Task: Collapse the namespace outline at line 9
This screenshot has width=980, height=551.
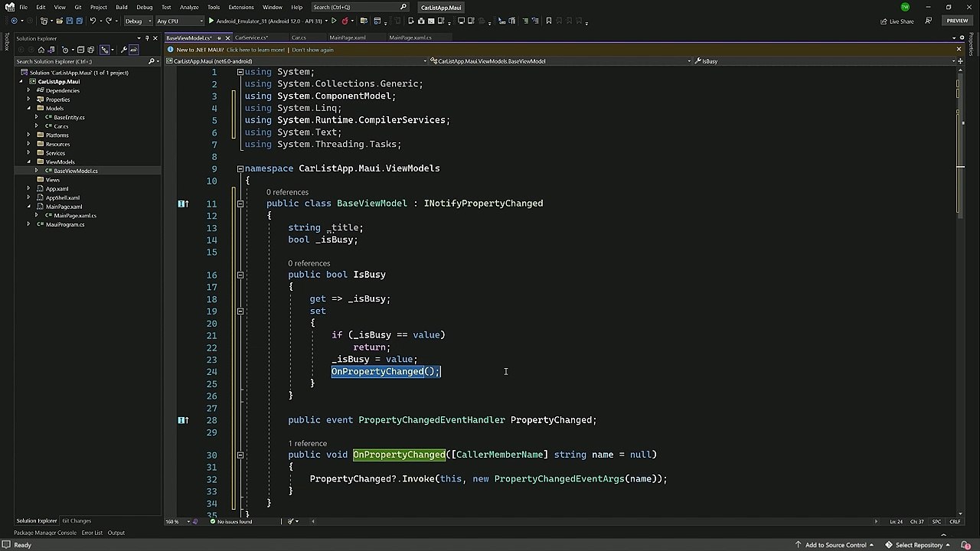Action: tap(240, 168)
